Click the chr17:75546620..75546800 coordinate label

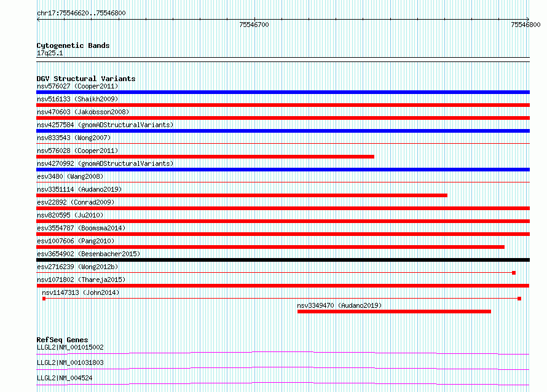click(81, 13)
